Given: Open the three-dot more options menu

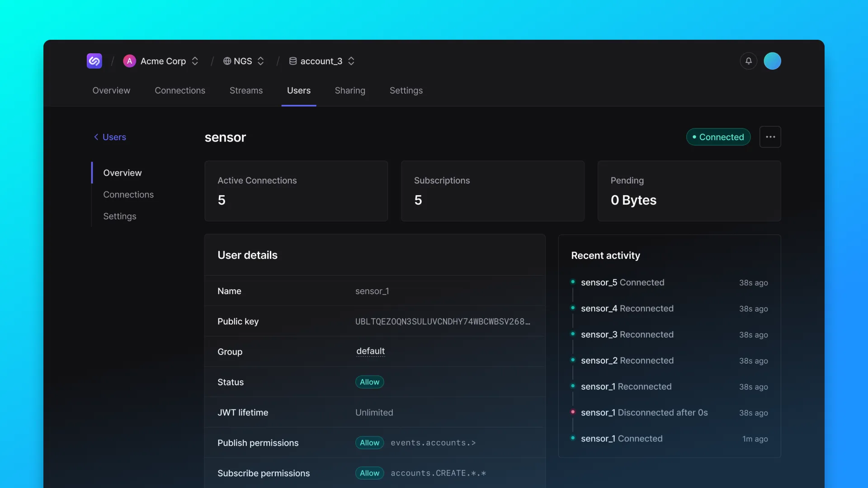Looking at the screenshot, I should point(770,137).
